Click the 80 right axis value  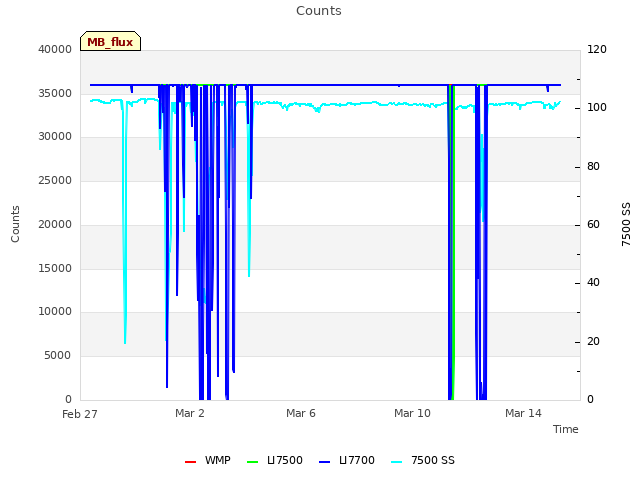point(593,167)
